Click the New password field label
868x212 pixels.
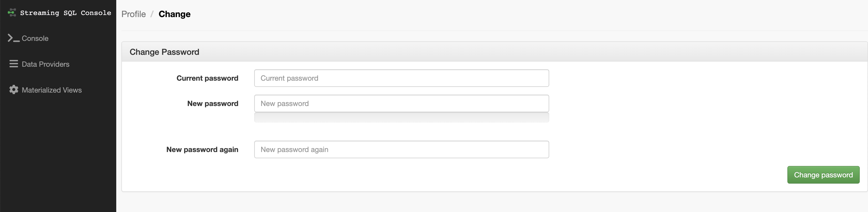[x=213, y=103]
